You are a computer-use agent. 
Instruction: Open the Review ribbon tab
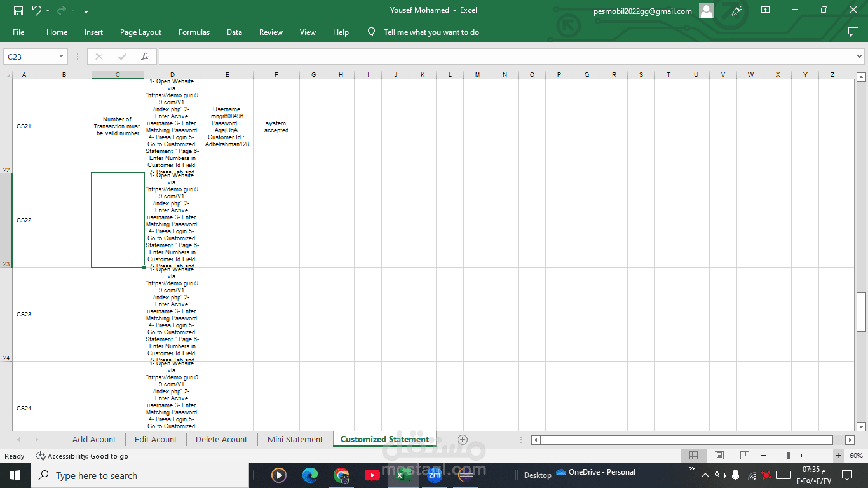[x=271, y=32]
